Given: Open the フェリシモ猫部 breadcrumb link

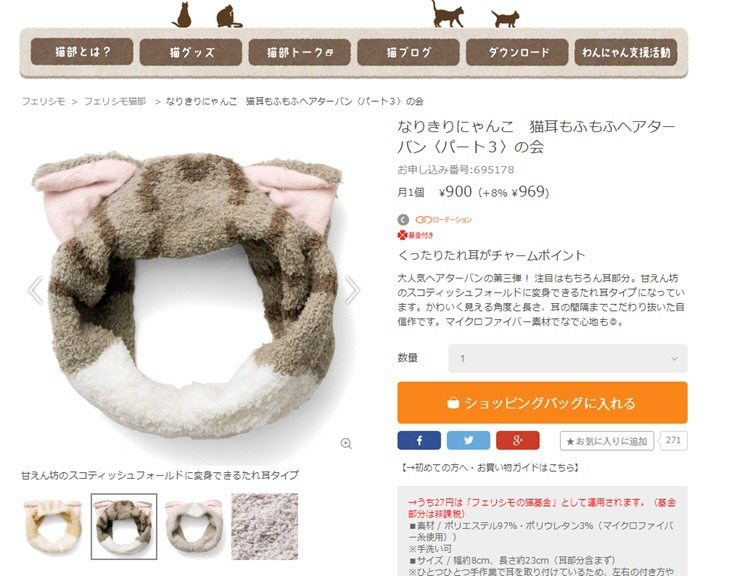Looking at the screenshot, I should point(115,101).
